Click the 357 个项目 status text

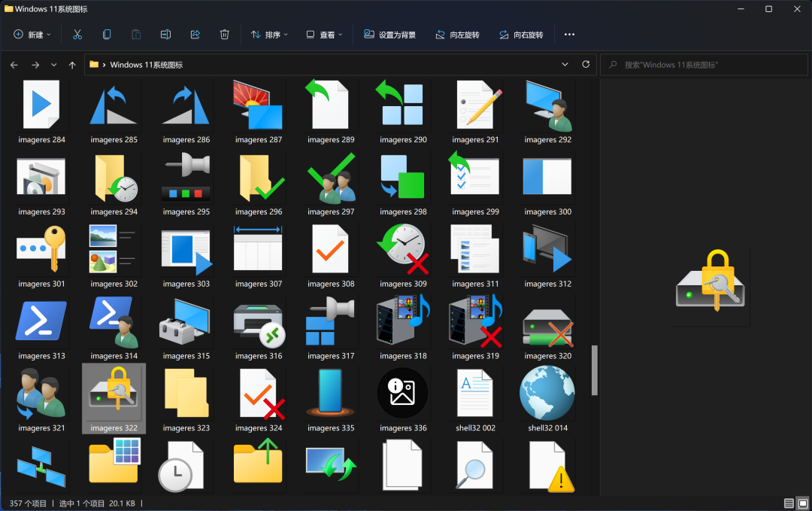[x=28, y=503]
